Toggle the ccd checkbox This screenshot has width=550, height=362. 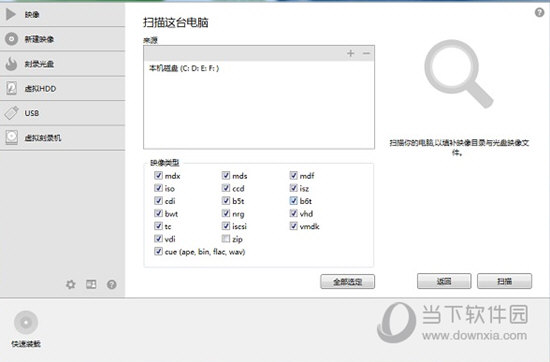pos(226,188)
